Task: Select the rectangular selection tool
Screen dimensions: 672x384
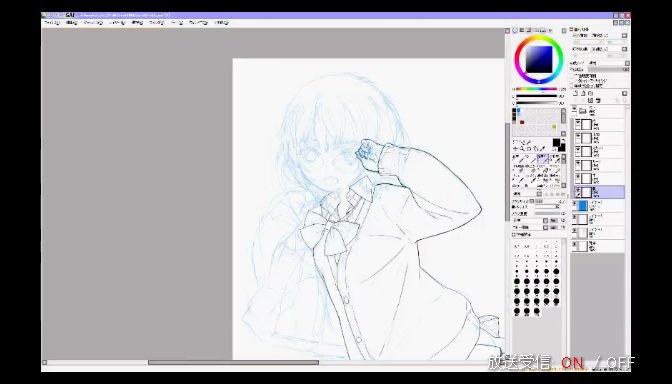Action: click(516, 141)
